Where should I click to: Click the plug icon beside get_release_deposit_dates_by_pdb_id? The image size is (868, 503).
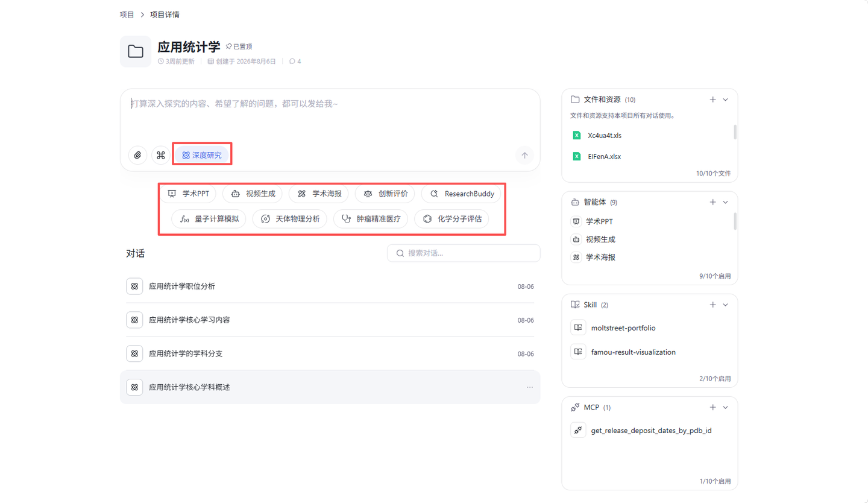pyautogui.click(x=578, y=431)
